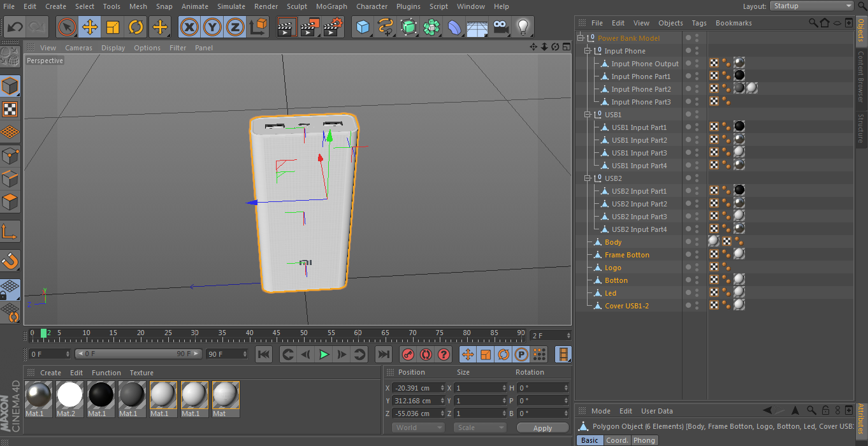Viewport: 868px width, 446px height.
Task: Select the Move tool in top toolbar
Action: [x=90, y=27]
